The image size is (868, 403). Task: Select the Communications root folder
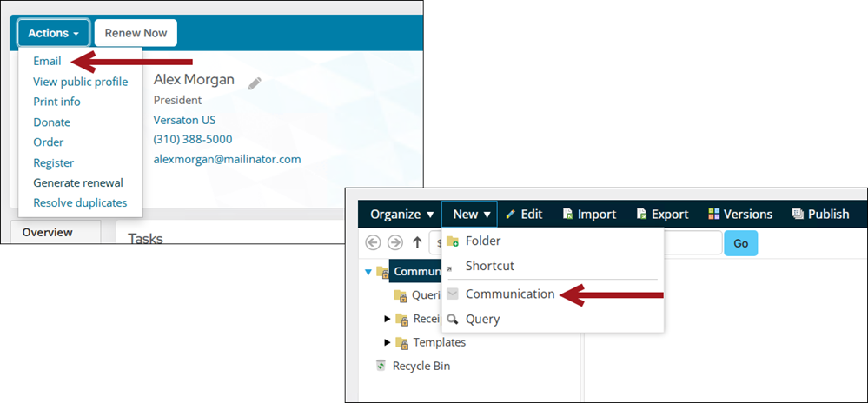point(418,271)
